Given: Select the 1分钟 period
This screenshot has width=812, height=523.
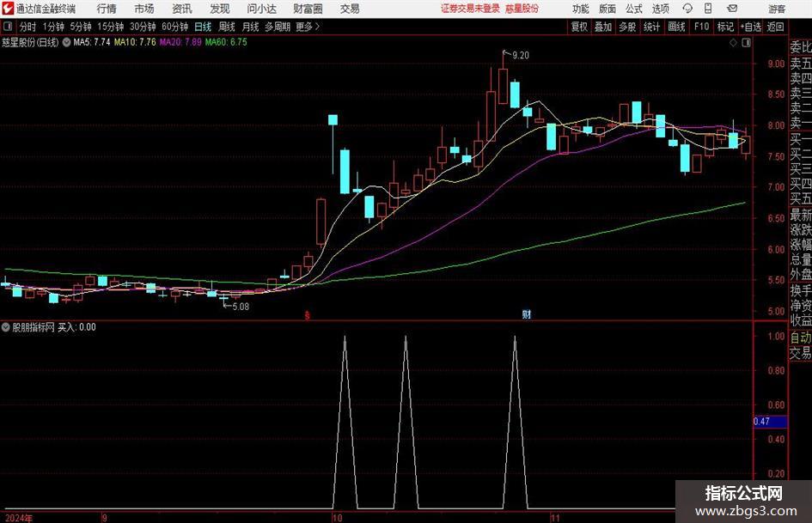Looking at the screenshot, I should point(53,27).
